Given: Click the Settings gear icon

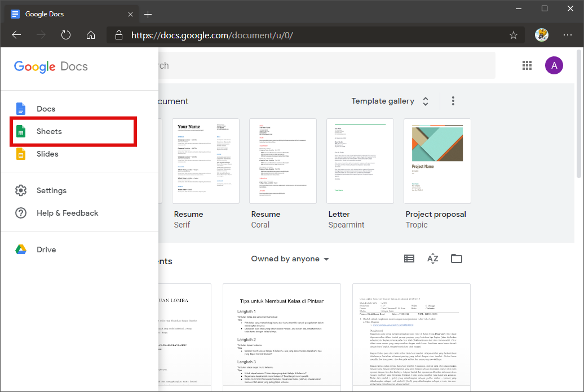Looking at the screenshot, I should [x=21, y=190].
